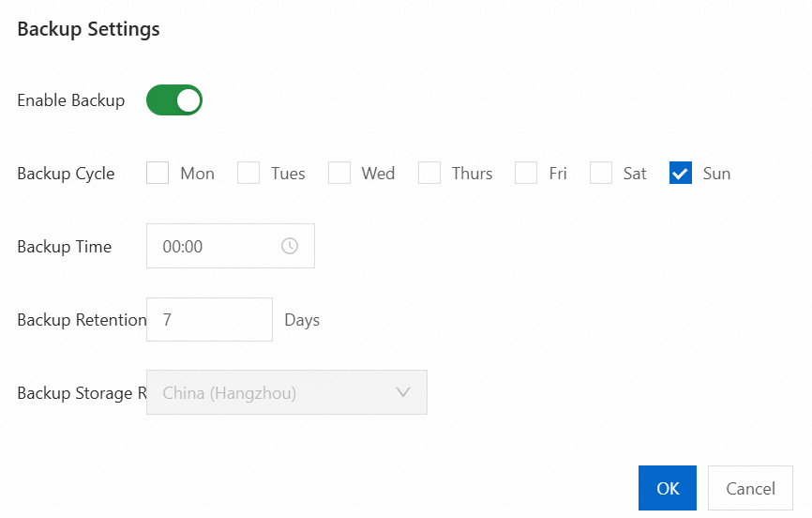812x518 pixels.
Task: Check the Wed backup cycle checkbox
Action: (339, 174)
